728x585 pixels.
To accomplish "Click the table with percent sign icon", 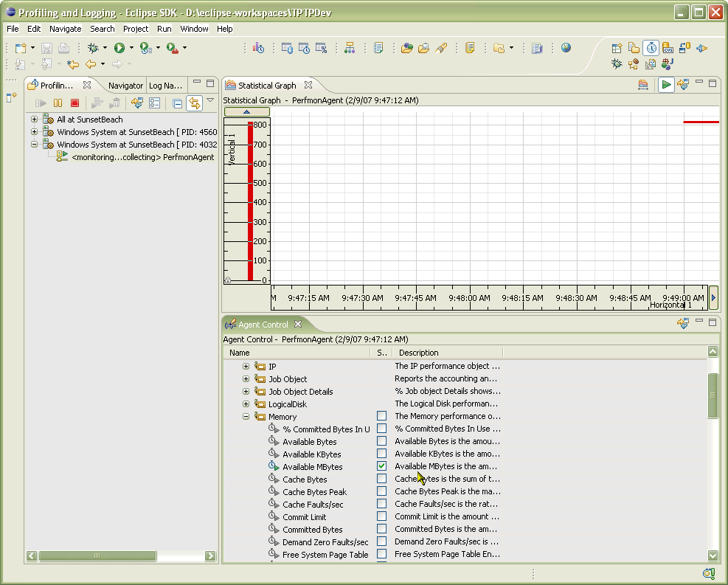I will coord(322,48).
